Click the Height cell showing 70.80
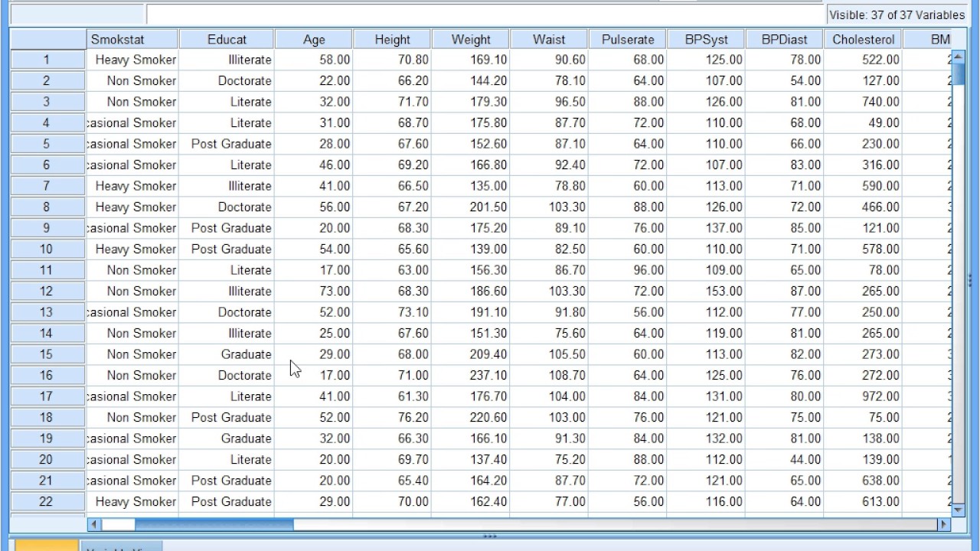Image resolution: width=980 pixels, height=551 pixels. tap(393, 60)
